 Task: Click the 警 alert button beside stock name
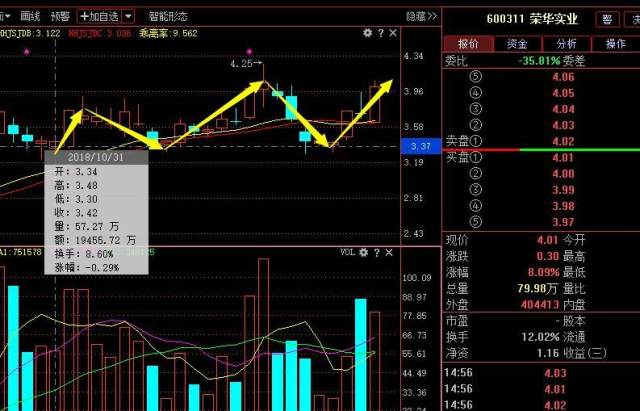pos(607,19)
